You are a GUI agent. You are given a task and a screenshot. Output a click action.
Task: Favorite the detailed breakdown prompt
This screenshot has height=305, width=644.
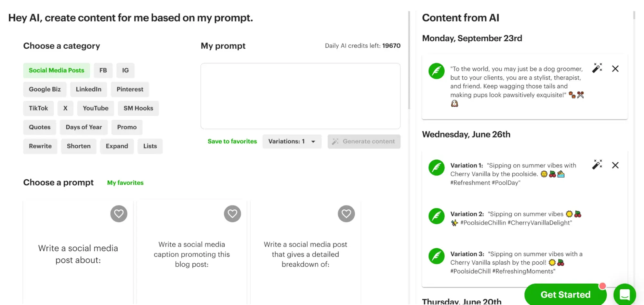346,214
